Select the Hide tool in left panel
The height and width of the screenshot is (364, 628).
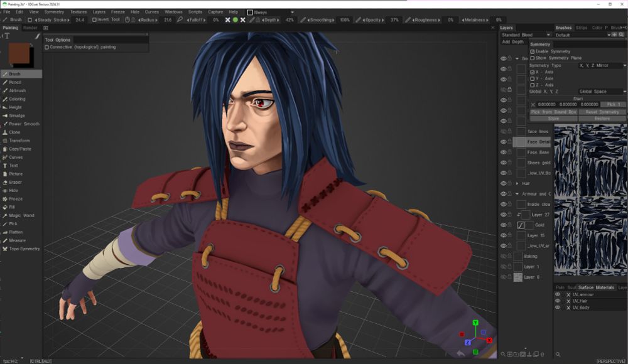coord(21,191)
